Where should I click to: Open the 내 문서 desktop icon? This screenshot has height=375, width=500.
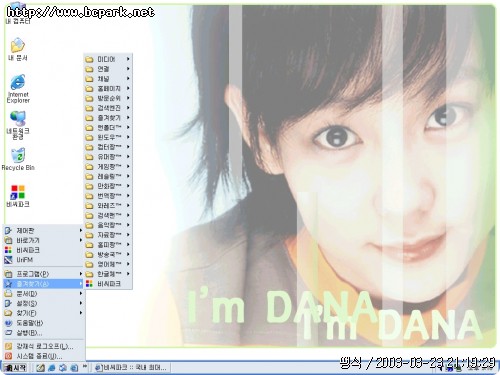click(18, 49)
